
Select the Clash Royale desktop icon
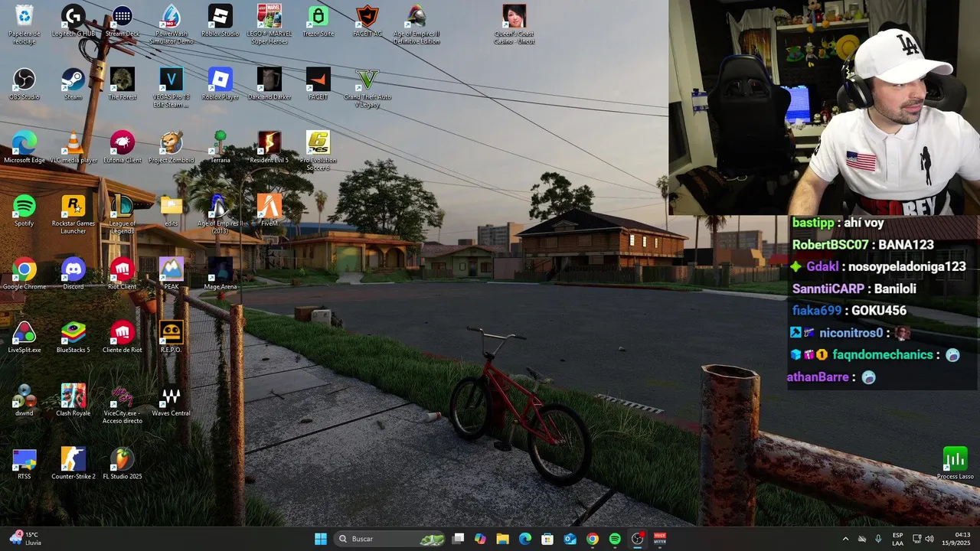pos(73,399)
